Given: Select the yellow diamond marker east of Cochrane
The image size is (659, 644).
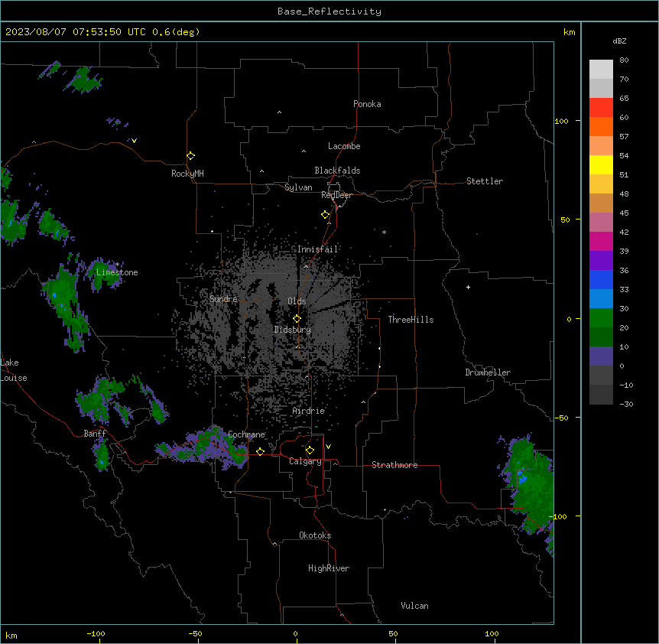Looking at the screenshot, I should (261, 452).
